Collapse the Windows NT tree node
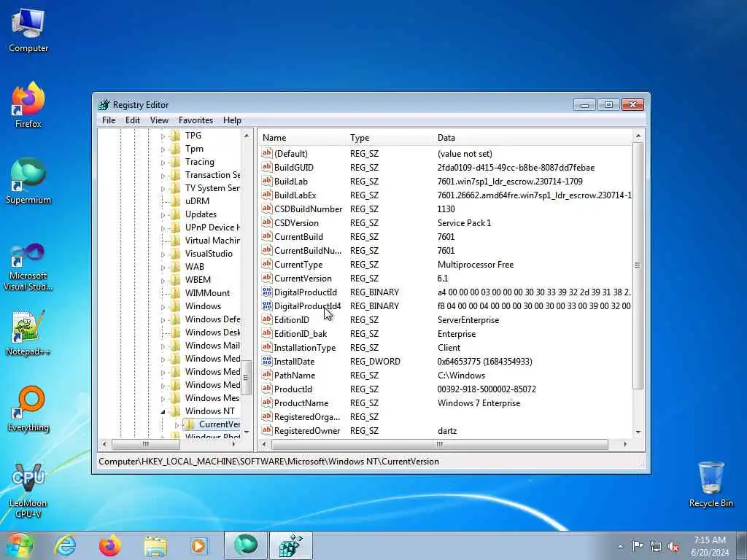Image resolution: width=747 pixels, height=560 pixels. [163, 411]
